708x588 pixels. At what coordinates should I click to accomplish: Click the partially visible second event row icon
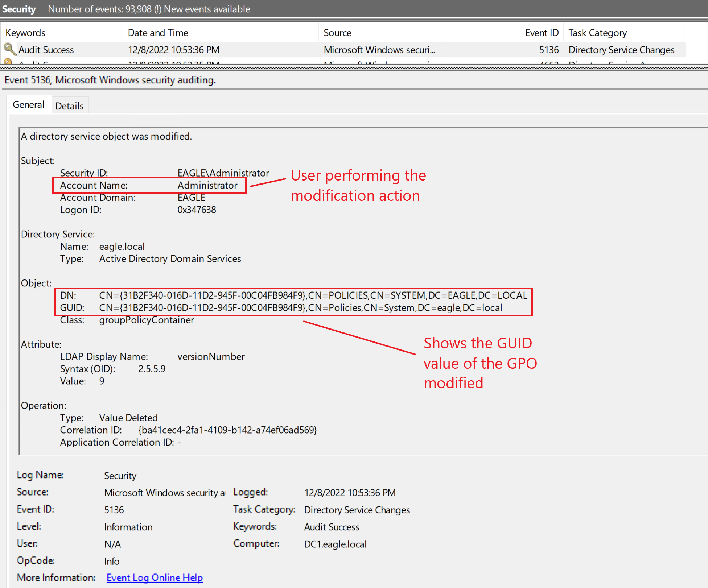pos(8,62)
